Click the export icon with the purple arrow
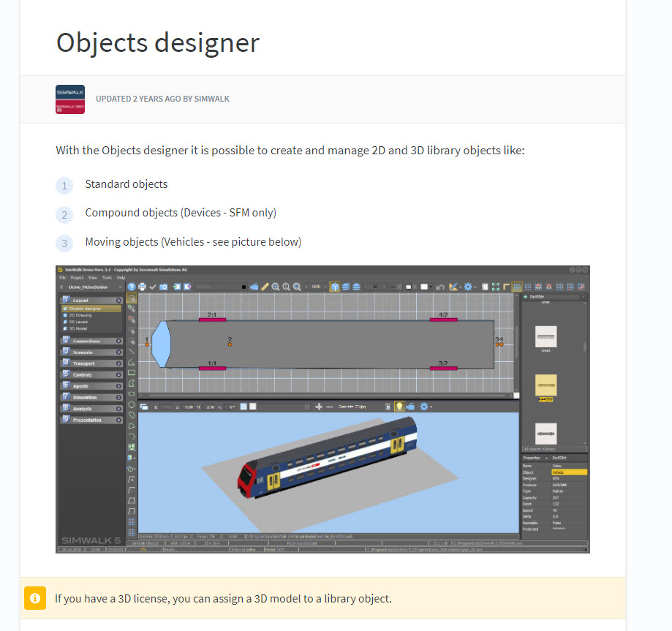Image resolution: width=672 pixels, height=631 pixels. pos(187,287)
